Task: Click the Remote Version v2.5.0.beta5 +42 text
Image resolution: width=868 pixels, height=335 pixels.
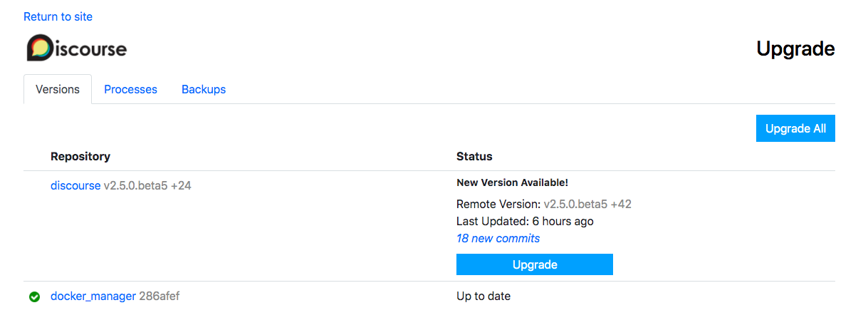Action: click(587, 204)
